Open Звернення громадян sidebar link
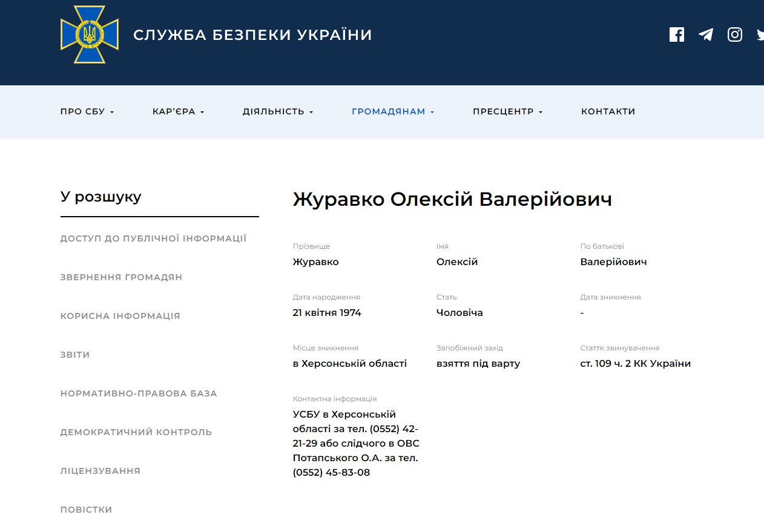 [121, 277]
